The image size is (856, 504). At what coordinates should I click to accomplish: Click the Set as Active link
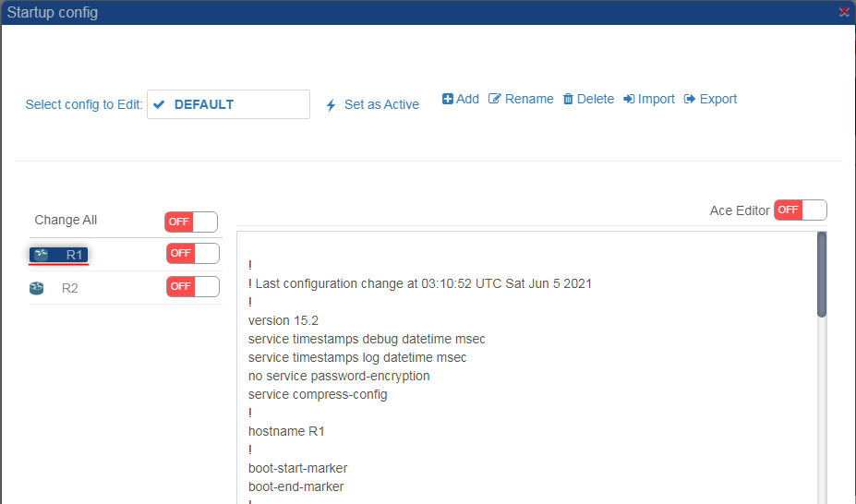381,104
